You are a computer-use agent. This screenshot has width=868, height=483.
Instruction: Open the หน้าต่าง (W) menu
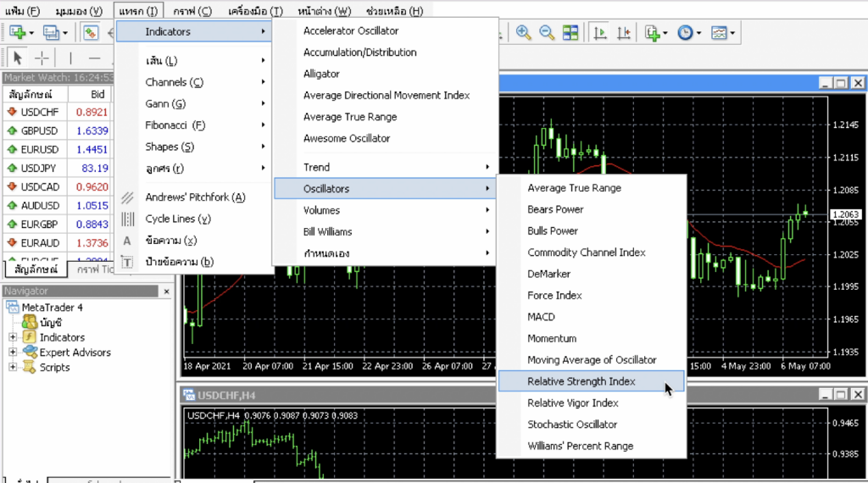pos(325,10)
